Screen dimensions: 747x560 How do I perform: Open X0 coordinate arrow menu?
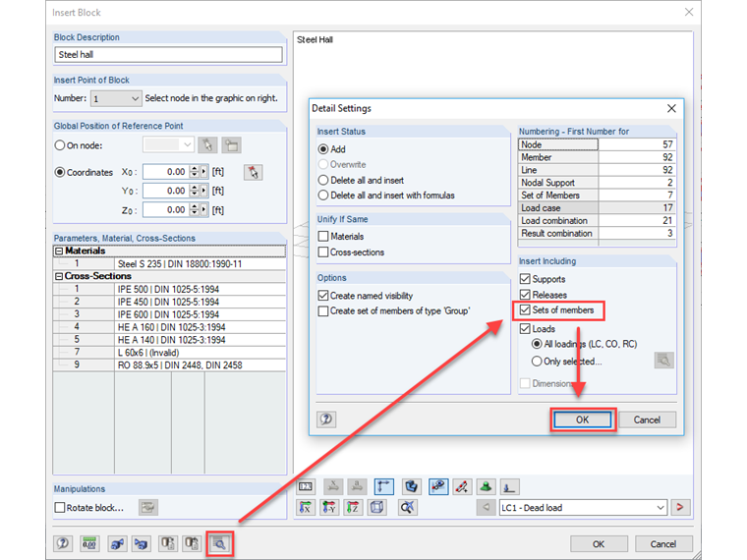click(203, 172)
